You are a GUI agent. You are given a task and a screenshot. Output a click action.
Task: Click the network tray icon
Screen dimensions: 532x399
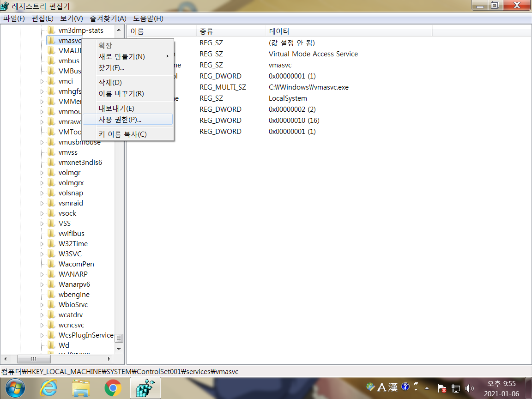point(456,388)
